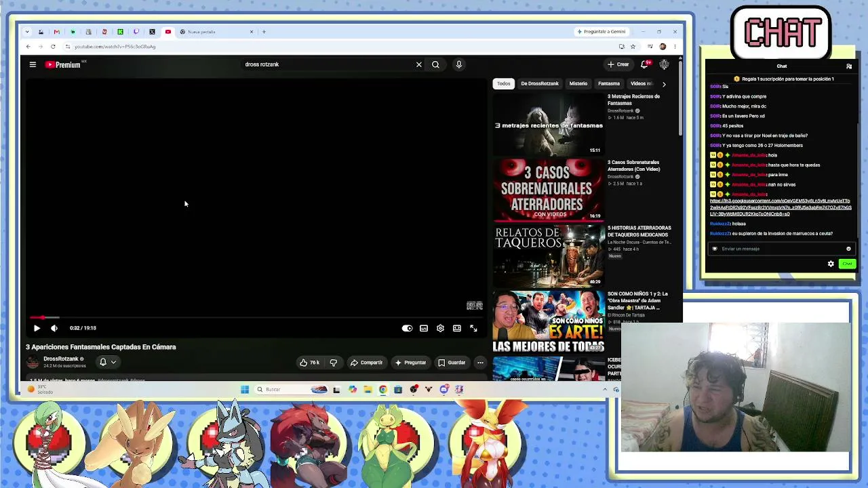The image size is (868, 488).
Task: Show more filter chips with the arrow
Action: point(664,84)
